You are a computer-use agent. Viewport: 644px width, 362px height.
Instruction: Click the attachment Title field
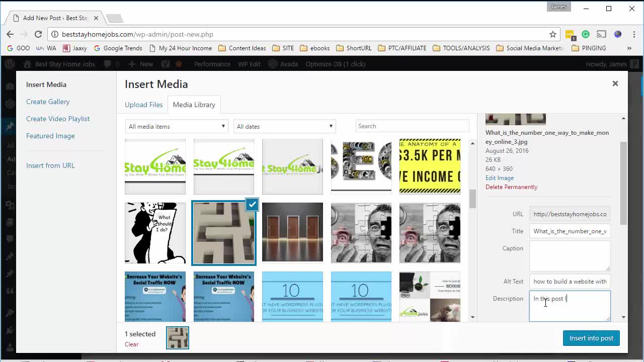pyautogui.click(x=570, y=231)
